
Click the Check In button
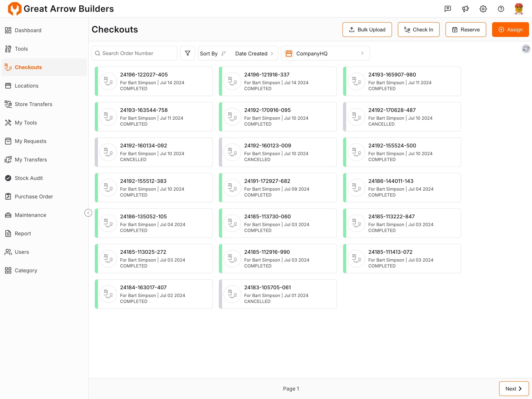pos(418,30)
